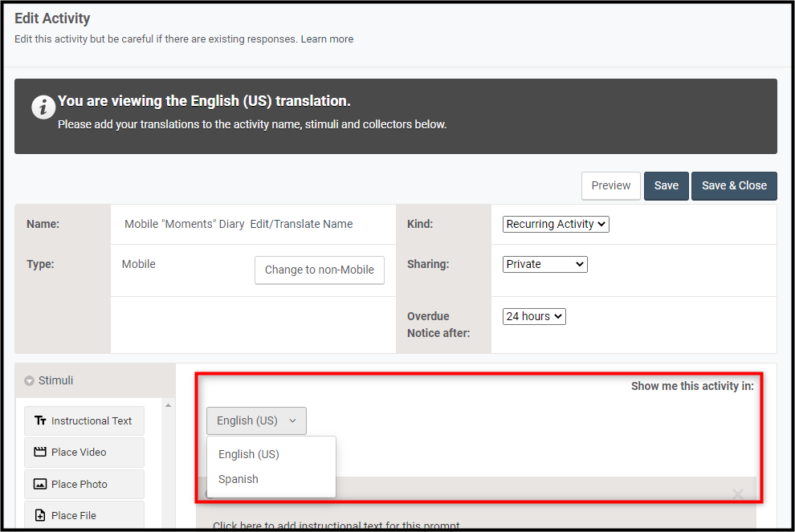Click Change to non-Mobile button
Viewport: 795px width, 532px height.
320,270
